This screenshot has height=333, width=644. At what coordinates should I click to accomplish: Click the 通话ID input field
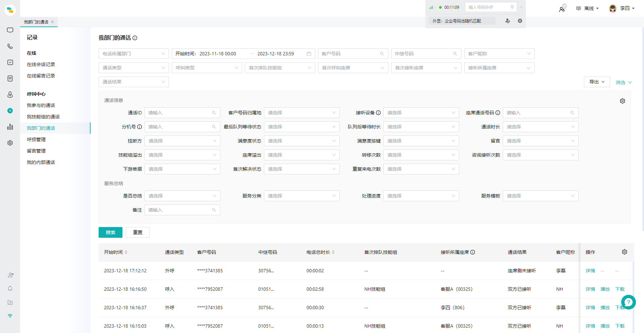[x=182, y=113]
